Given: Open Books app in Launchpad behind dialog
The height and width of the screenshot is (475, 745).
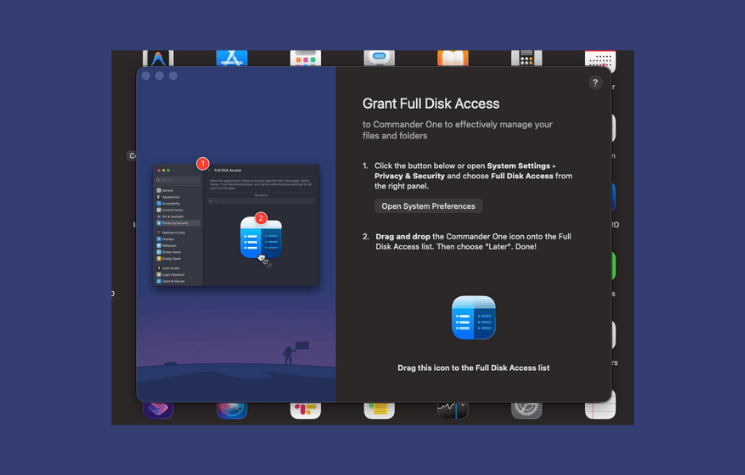Looking at the screenshot, I should [x=453, y=58].
